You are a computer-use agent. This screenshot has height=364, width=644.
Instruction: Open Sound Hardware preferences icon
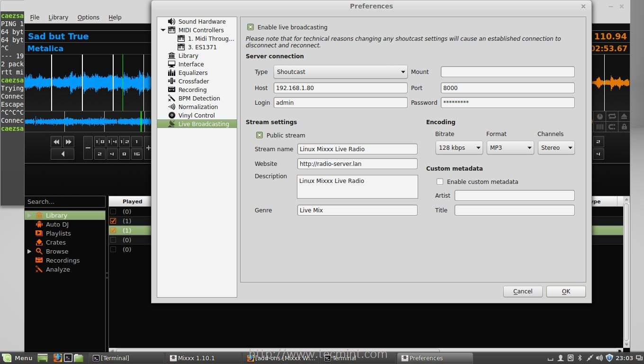click(x=171, y=21)
